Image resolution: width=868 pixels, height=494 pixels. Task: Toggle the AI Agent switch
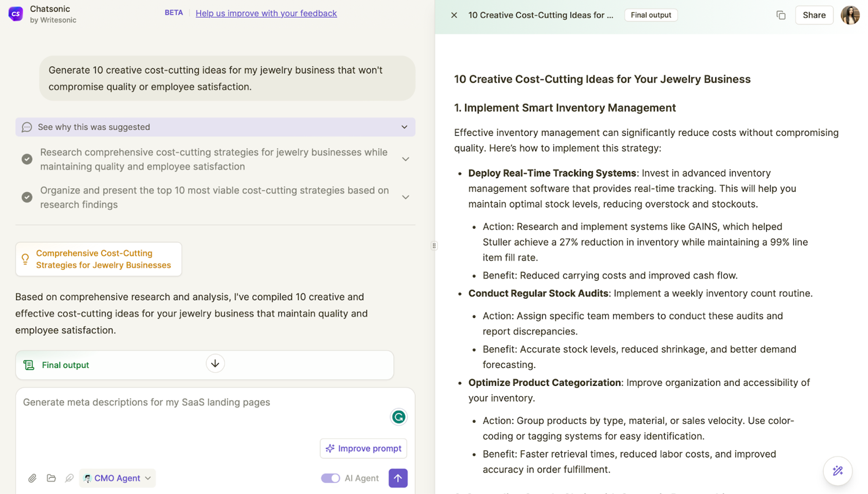pyautogui.click(x=330, y=478)
